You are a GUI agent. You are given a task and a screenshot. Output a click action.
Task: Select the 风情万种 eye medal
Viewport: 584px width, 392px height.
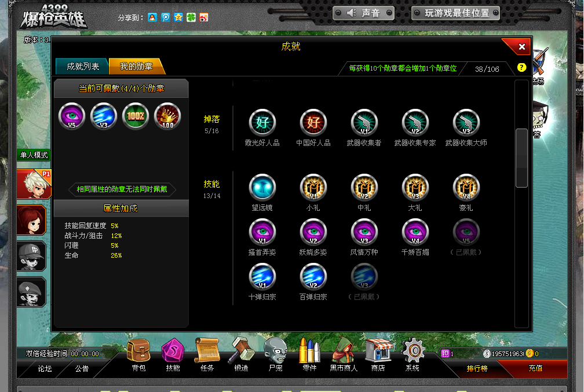[x=364, y=232]
